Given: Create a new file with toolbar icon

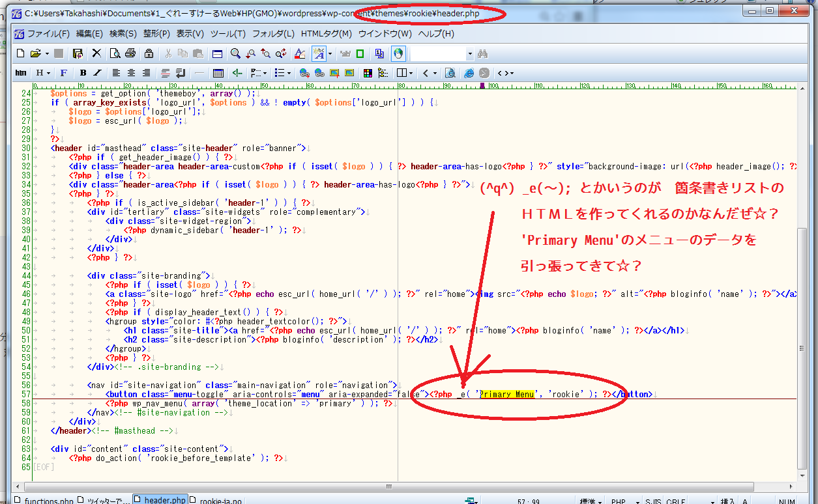Looking at the screenshot, I should click(21, 53).
